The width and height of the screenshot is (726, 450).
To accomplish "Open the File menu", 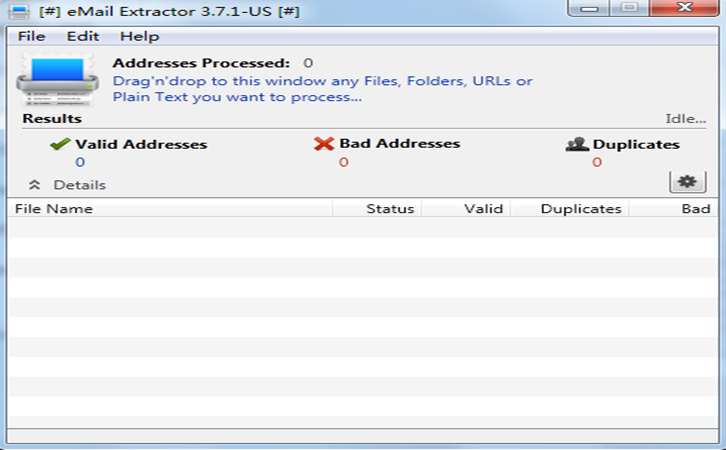I will pyautogui.click(x=32, y=36).
